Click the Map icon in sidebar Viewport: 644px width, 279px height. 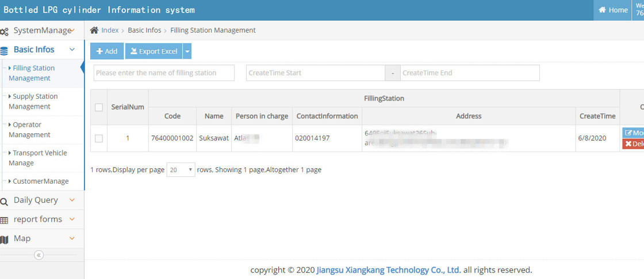[5, 239]
